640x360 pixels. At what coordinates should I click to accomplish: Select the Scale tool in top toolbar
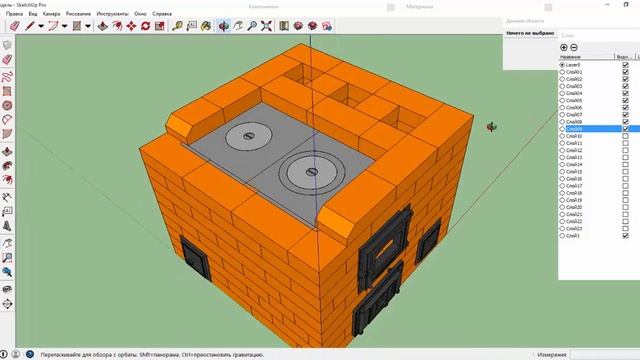pyautogui.click(x=160, y=26)
